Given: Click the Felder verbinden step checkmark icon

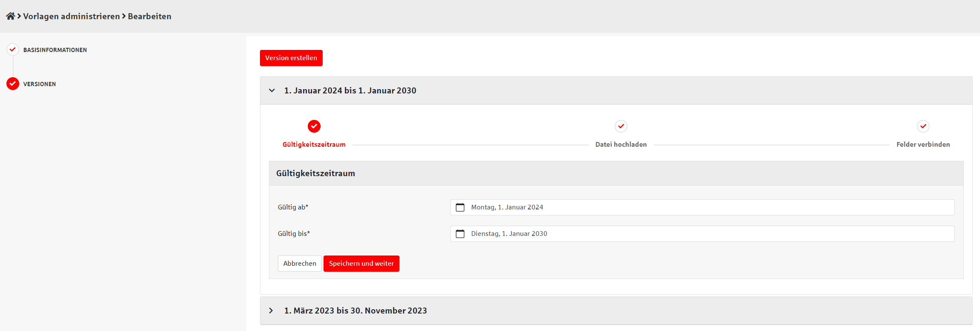Looking at the screenshot, I should point(923,126).
